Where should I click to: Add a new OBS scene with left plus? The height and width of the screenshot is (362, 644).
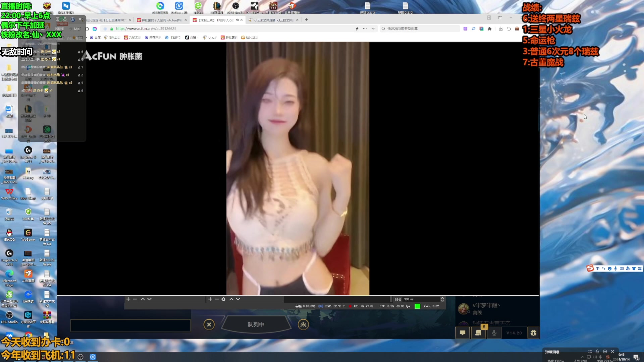(128, 299)
